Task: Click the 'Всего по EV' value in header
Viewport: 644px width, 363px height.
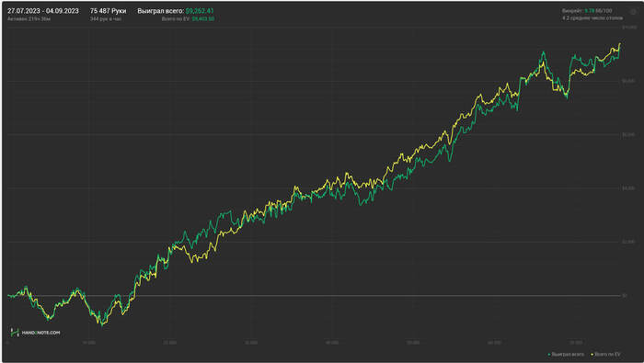Action: 203,19
